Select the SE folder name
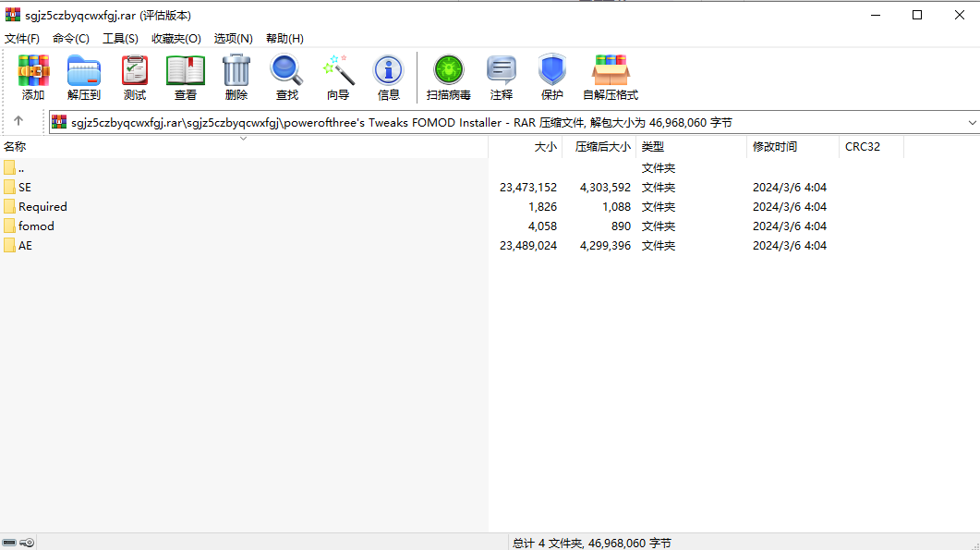The height and width of the screenshot is (550, 980). click(25, 187)
